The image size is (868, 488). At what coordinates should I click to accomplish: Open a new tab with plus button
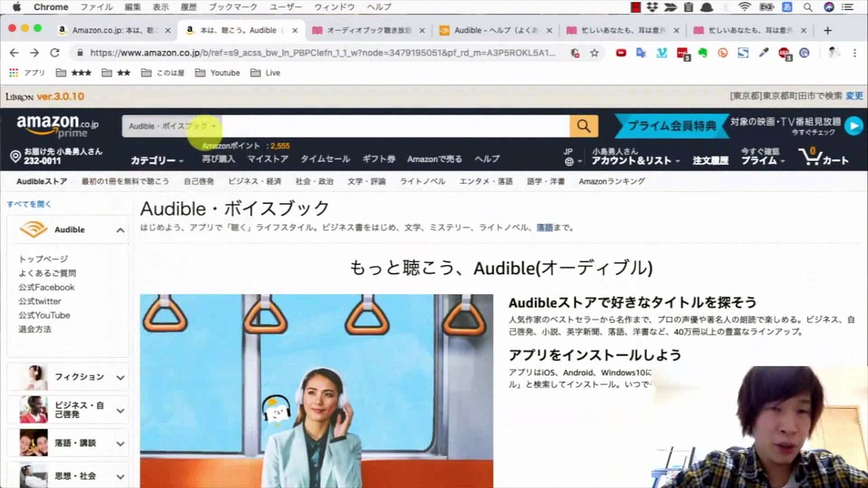827,30
